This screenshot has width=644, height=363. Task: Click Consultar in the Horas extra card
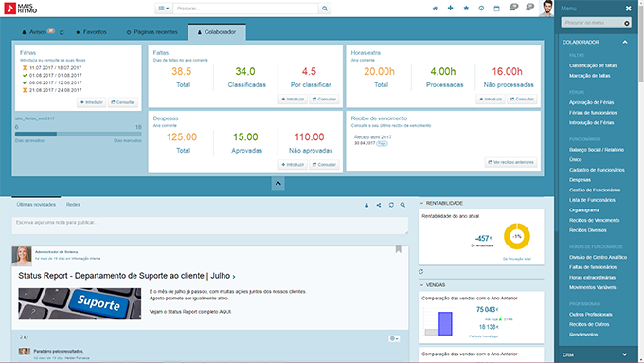pos(522,100)
